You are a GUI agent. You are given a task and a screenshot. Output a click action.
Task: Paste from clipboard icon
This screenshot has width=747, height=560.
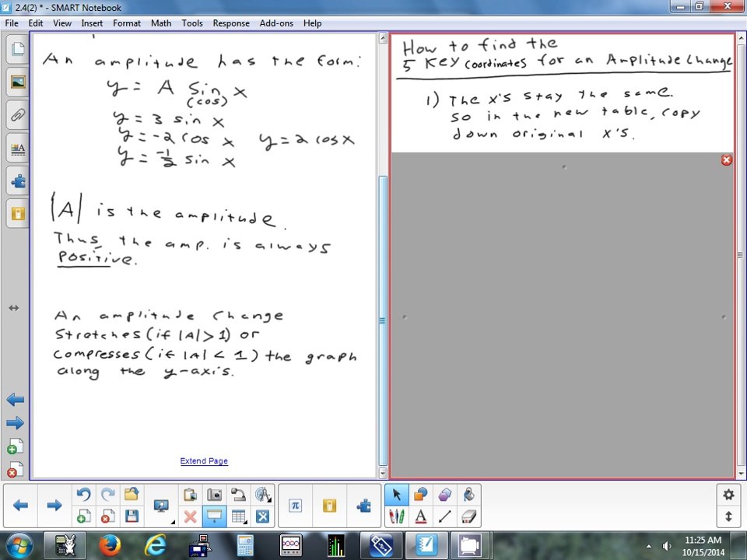click(191, 495)
